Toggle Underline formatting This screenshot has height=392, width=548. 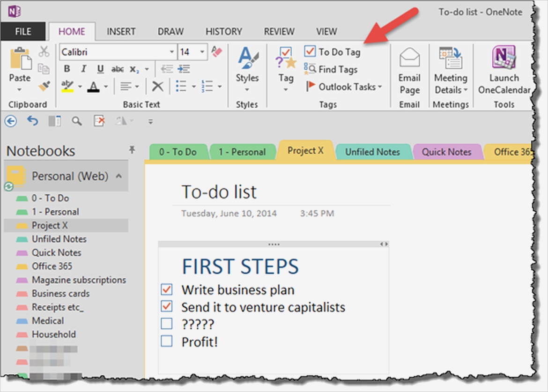(x=100, y=69)
